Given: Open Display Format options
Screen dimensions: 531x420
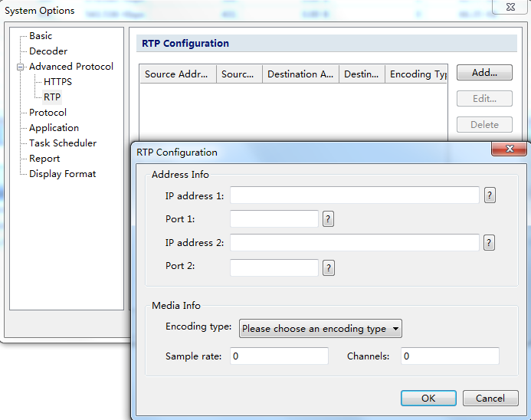Looking at the screenshot, I should point(62,174).
